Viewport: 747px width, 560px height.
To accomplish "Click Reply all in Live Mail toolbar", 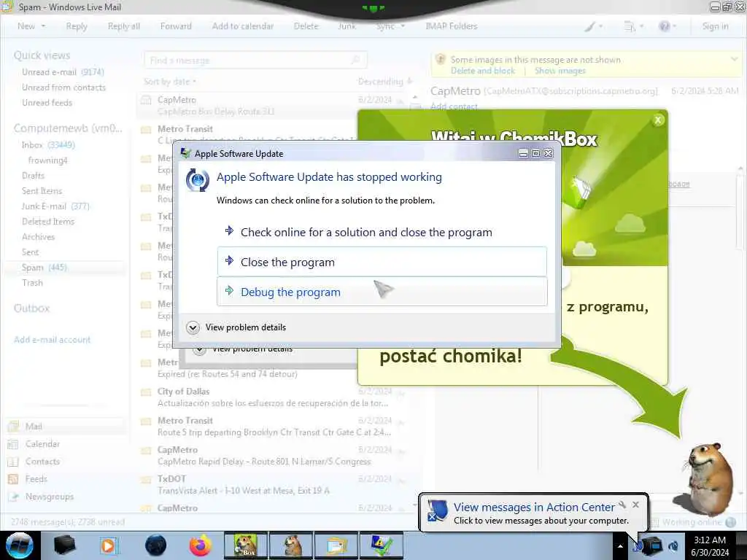I will 124,26.
